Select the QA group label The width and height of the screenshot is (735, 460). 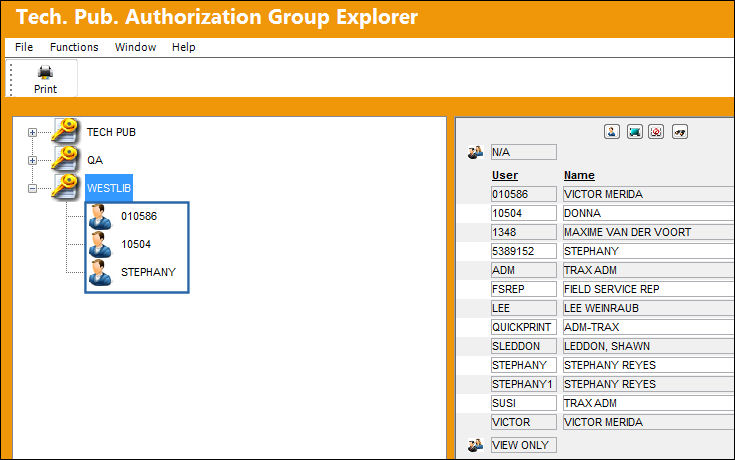point(95,160)
